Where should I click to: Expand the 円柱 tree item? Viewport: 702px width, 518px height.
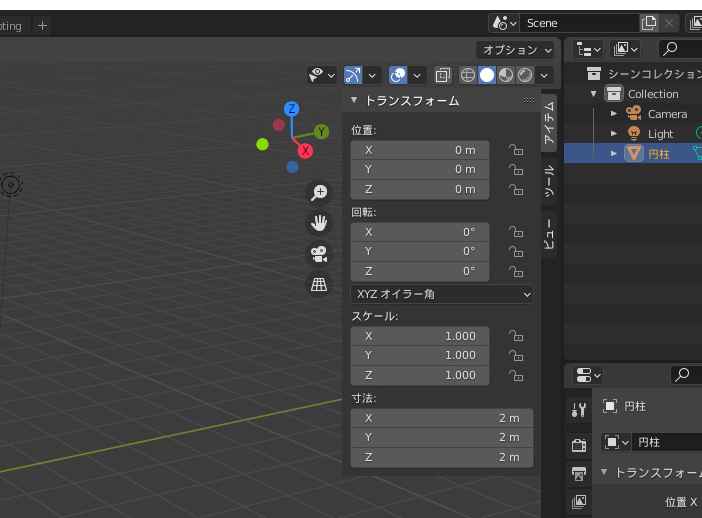click(x=614, y=153)
